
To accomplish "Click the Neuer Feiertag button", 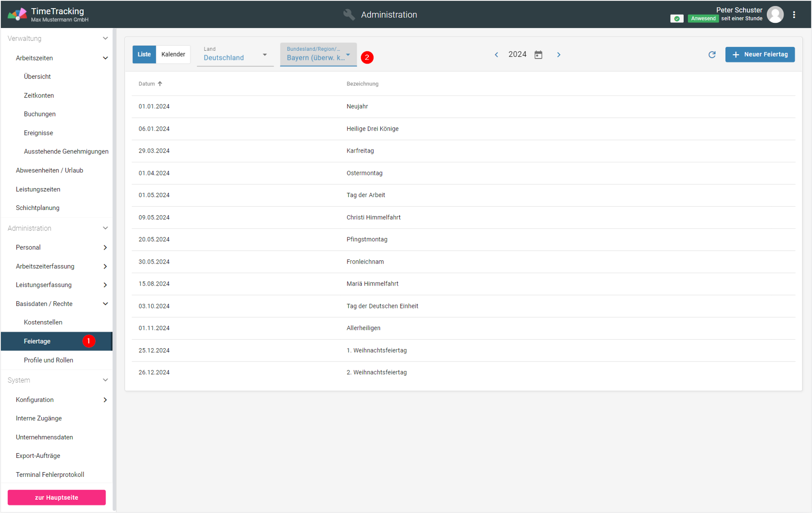I will pos(759,54).
